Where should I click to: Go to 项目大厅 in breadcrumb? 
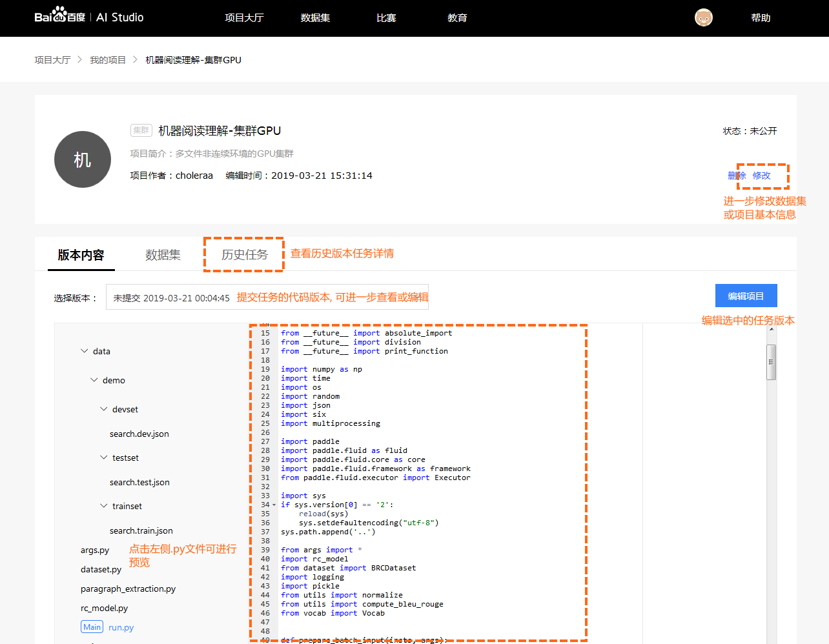click(x=52, y=60)
